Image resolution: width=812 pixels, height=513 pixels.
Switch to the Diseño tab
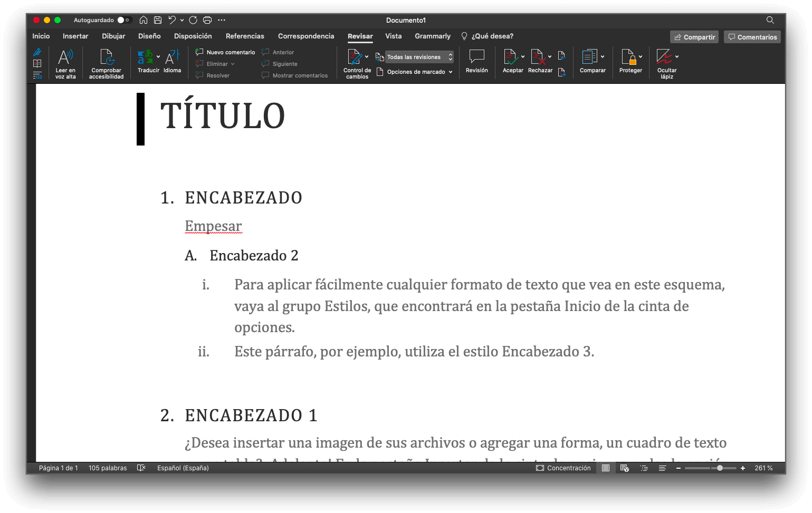149,36
